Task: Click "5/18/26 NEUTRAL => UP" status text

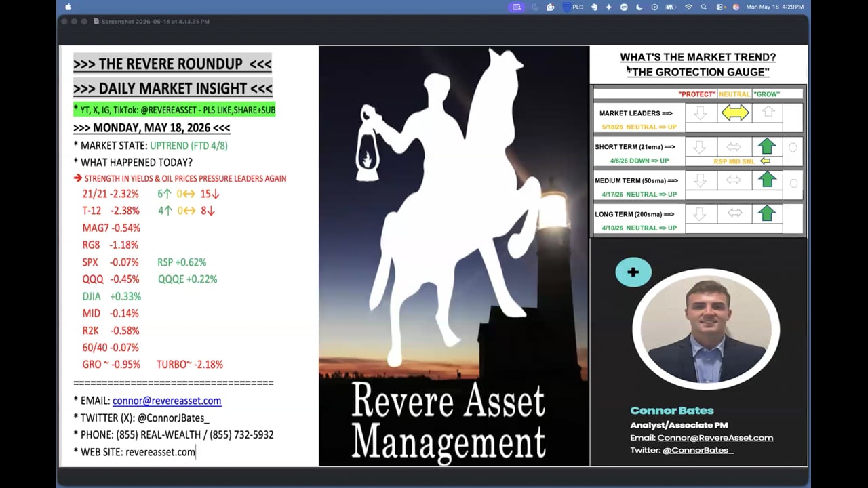Action: click(639, 127)
